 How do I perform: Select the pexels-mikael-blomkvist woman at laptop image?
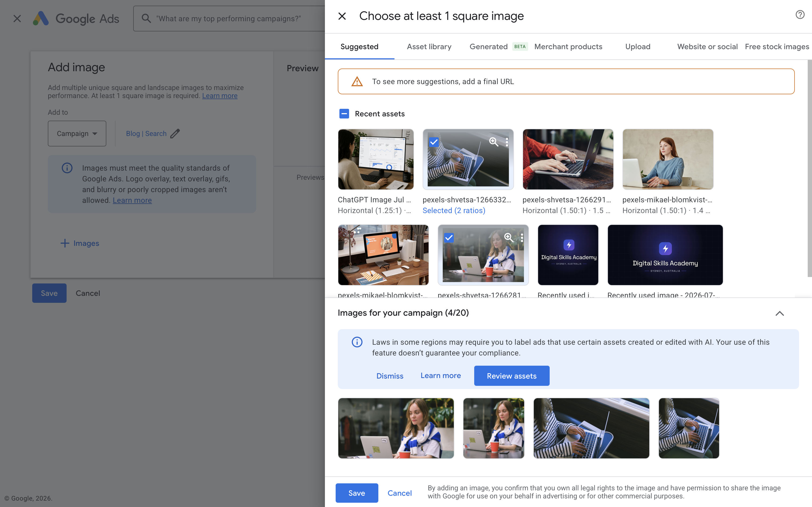(668, 159)
